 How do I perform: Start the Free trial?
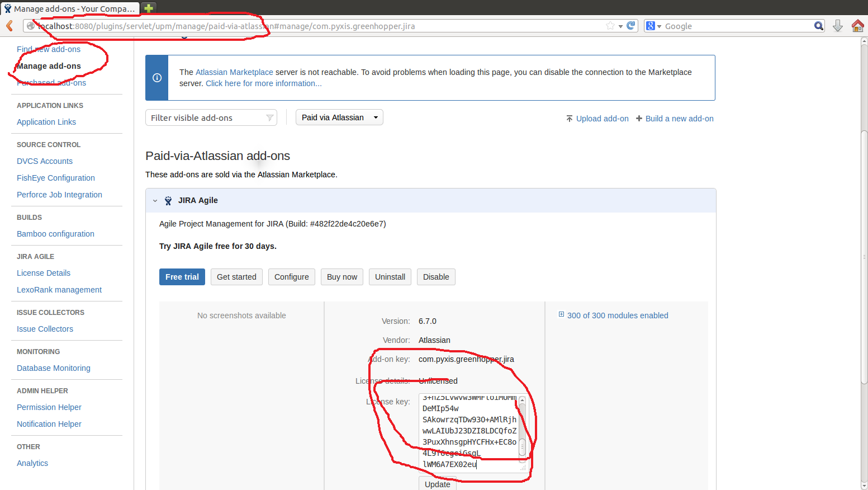(x=182, y=277)
